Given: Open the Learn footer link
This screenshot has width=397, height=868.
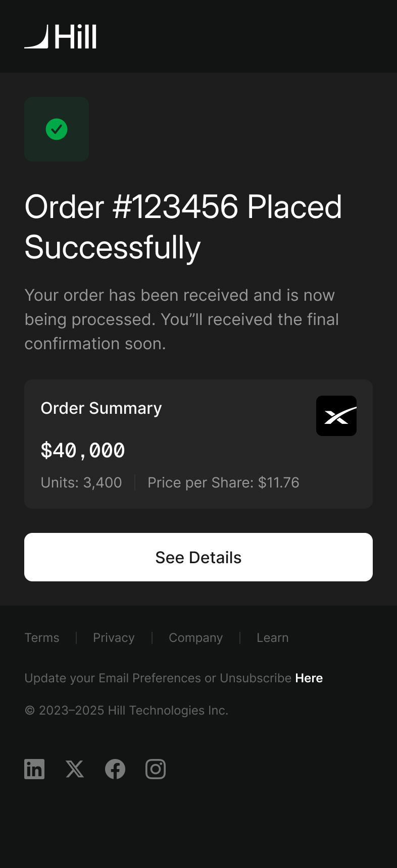Looking at the screenshot, I should coord(273,638).
